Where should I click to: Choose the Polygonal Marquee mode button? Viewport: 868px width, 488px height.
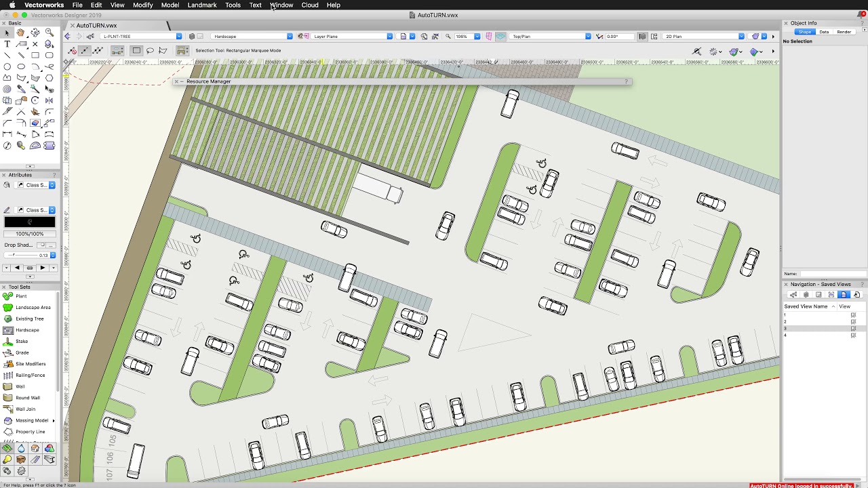[x=163, y=50]
